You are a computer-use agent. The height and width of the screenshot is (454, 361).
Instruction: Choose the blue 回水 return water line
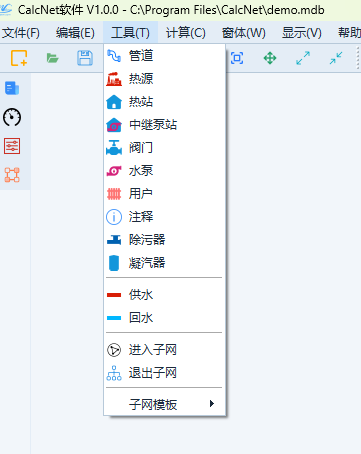[114, 318]
